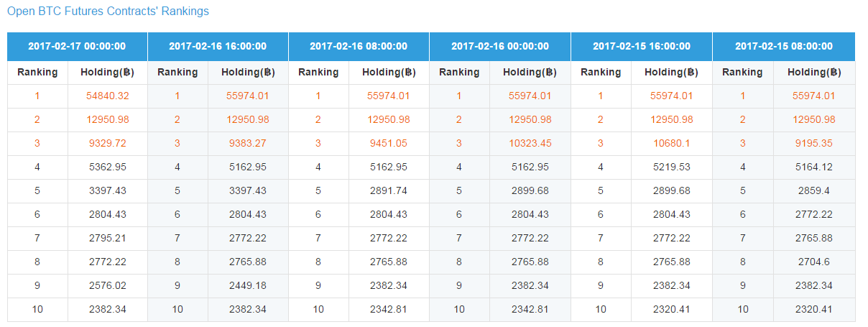The width and height of the screenshot is (868, 327).
Task: Select the 2017-02-16 00:00:00 column header
Action: coord(499,47)
